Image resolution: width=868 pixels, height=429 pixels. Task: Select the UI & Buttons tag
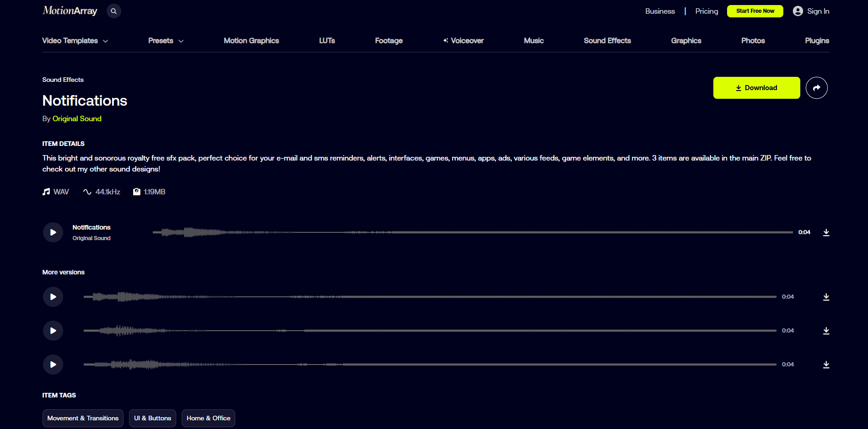pyautogui.click(x=152, y=418)
